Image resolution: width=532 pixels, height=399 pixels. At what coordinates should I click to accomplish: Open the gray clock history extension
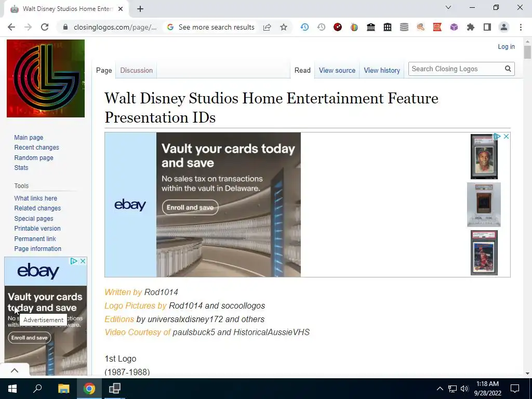coord(321,27)
